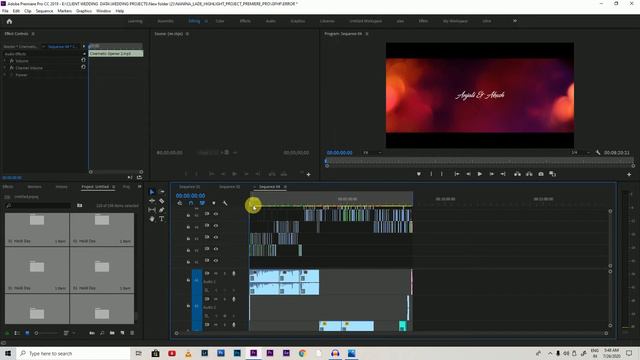Expand the Channel Volume effect
This screenshot has width=640, height=360.
5,68
